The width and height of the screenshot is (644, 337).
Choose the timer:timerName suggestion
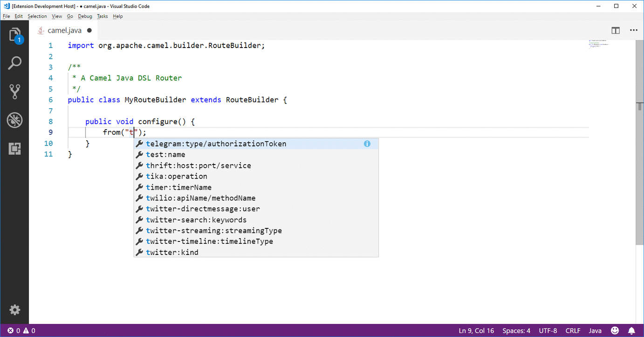coord(256,187)
